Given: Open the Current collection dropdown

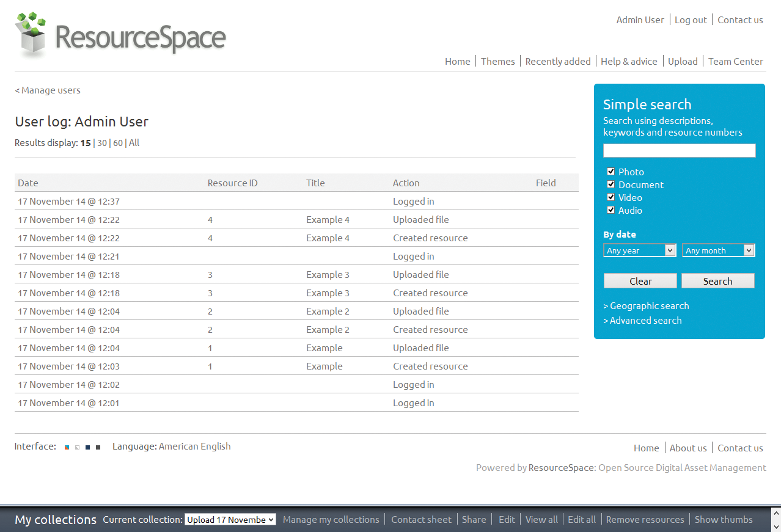Looking at the screenshot, I should tap(230, 519).
